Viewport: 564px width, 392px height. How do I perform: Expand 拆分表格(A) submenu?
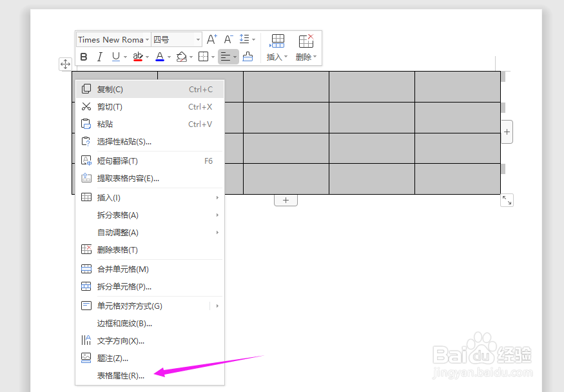(x=150, y=215)
